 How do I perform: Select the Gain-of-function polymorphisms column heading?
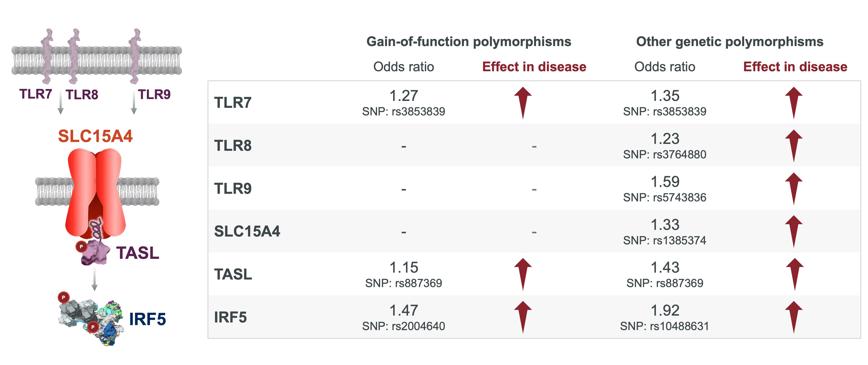point(469,42)
